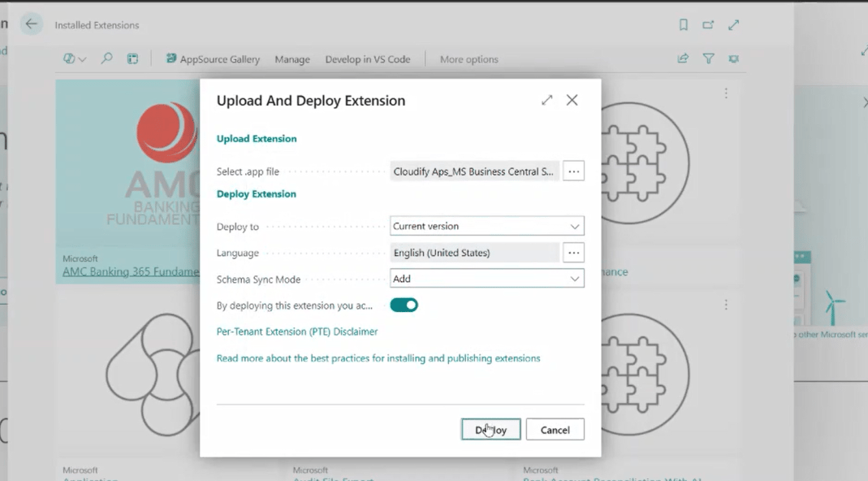The width and height of the screenshot is (868, 481).
Task: Expand the Installed Extensions page with arrows icon
Action: coord(733,25)
